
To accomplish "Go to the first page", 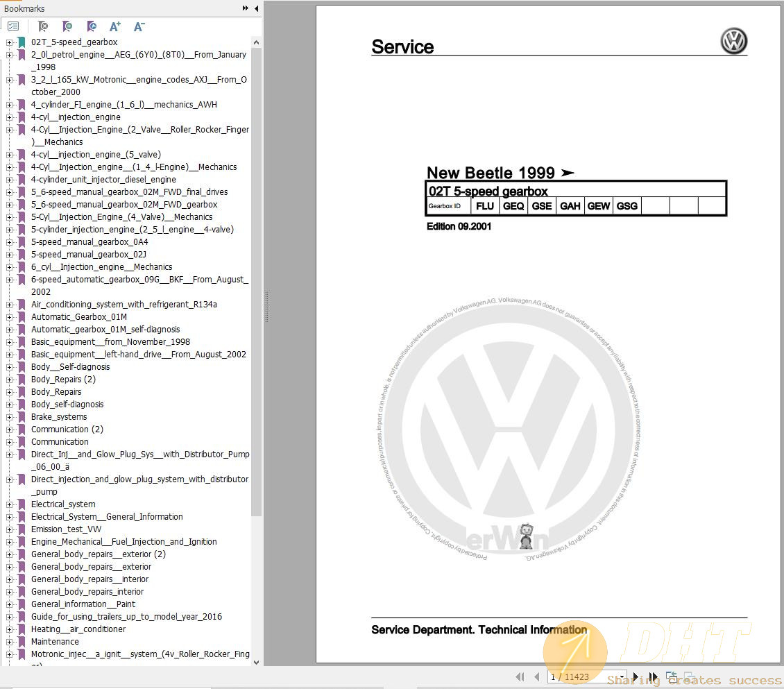I will 520,677.
